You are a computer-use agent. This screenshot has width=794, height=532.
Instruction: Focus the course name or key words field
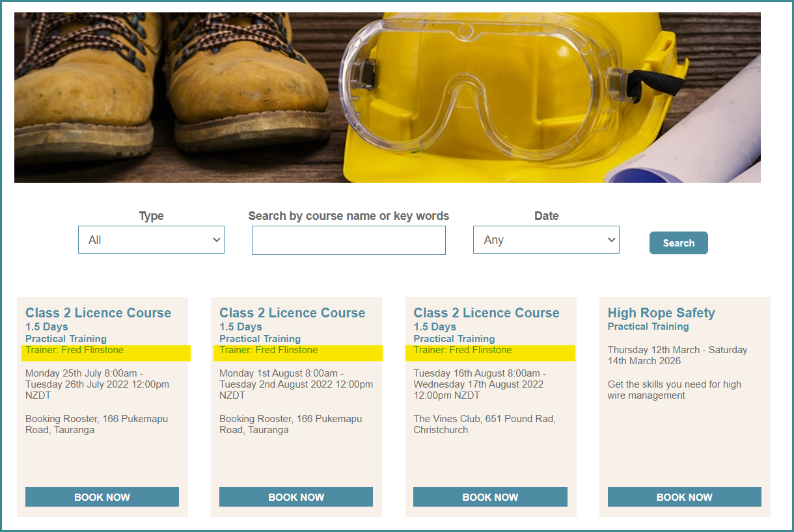pyautogui.click(x=349, y=241)
